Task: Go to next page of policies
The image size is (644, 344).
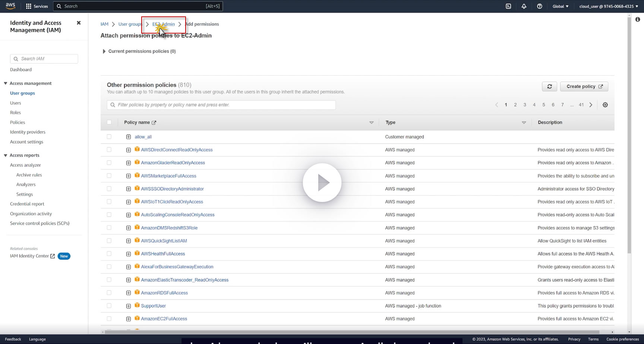Action: 591,105
